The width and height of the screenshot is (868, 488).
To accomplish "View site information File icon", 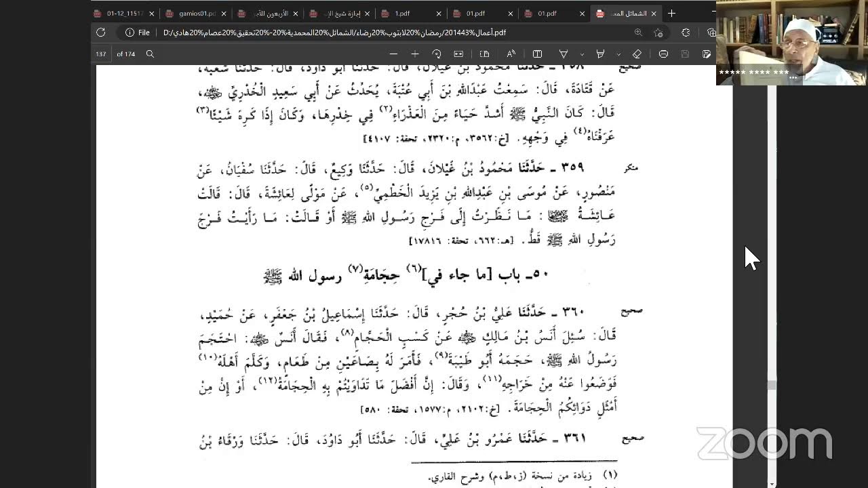I will click(x=138, y=33).
